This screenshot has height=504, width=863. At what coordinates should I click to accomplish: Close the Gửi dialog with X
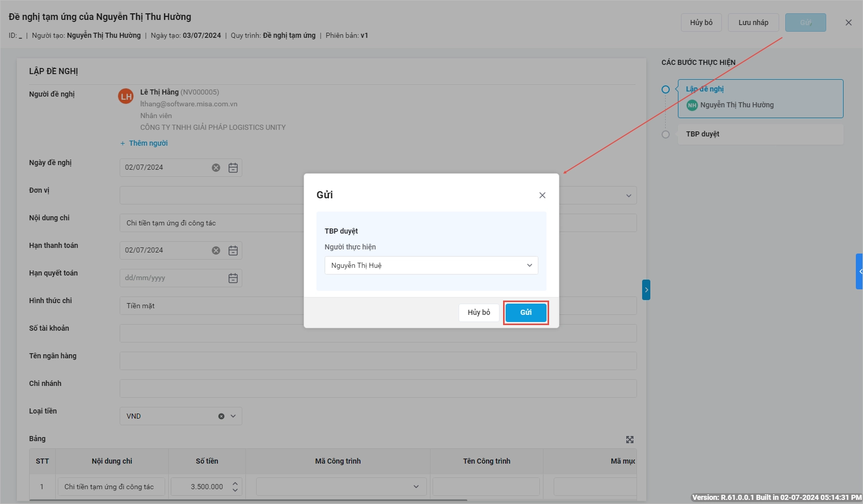click(x=542, y=195)
